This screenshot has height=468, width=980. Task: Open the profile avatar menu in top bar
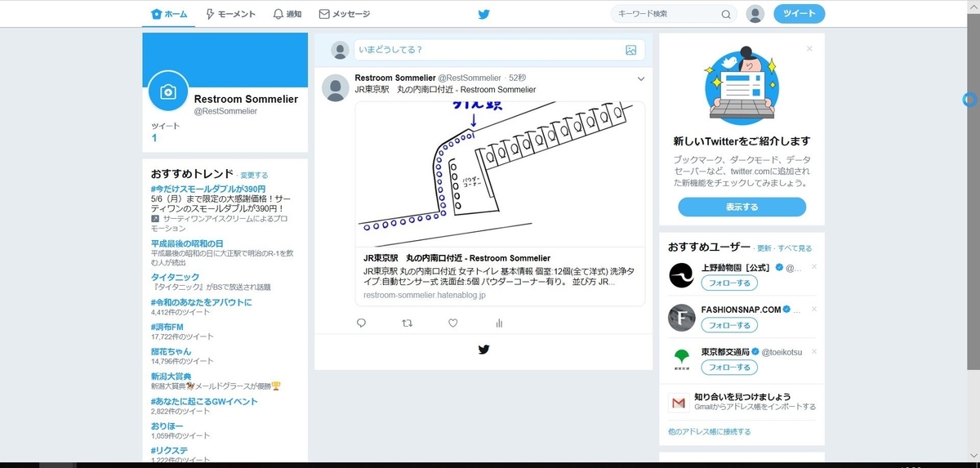(755, 14)
